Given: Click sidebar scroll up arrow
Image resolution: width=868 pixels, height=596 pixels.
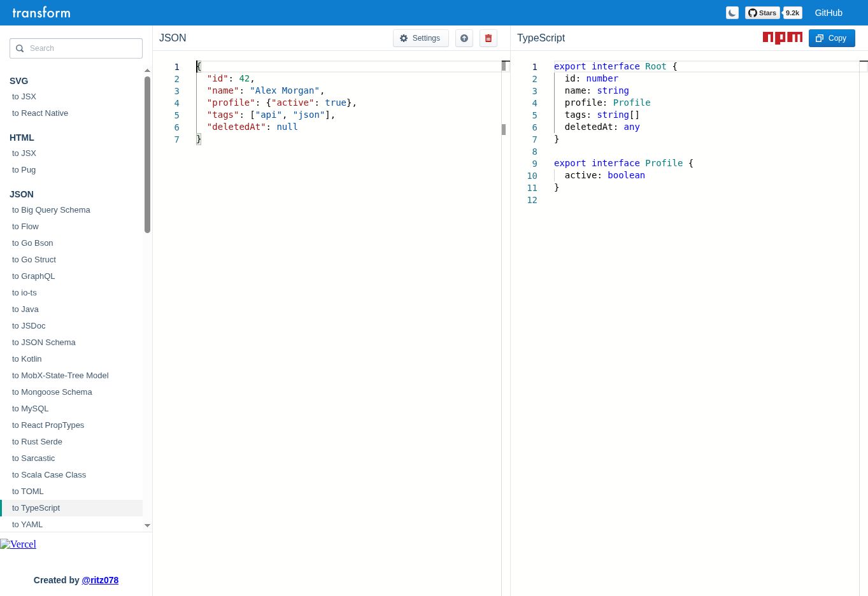Looking at the screenshot, I should (148, 71).
